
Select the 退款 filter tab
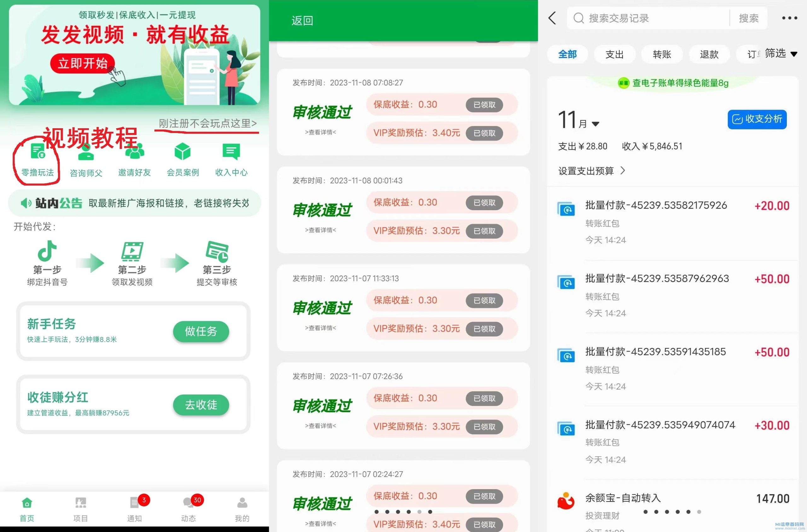[709, 54]
